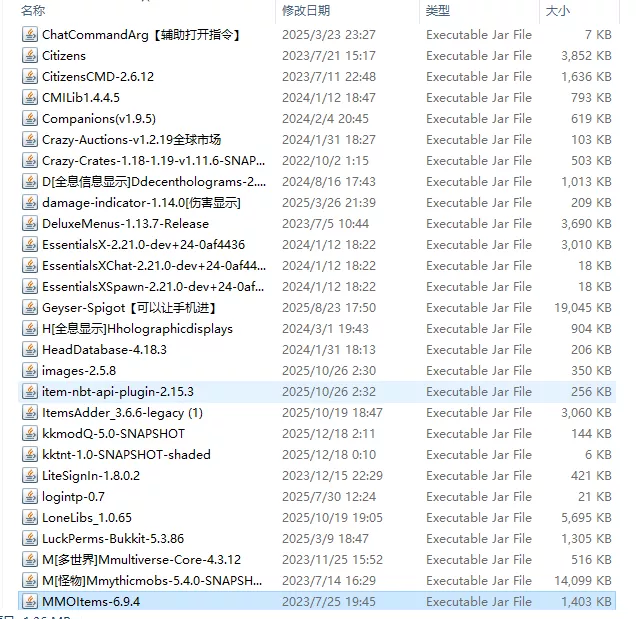Click file name kktnt-1.0-SNAPSHOT-shaded

point(126,455)
